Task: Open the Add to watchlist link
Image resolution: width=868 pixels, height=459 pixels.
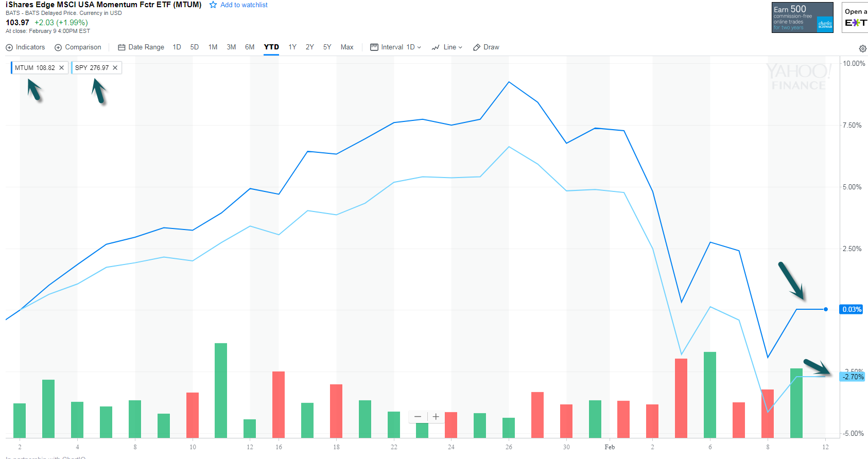Action: (244, 5)
